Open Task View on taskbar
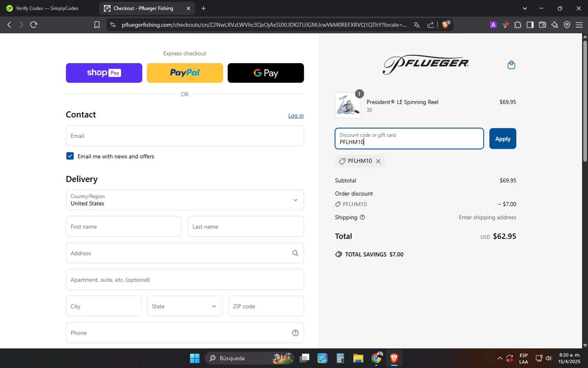588x368 pixels. (x=304, y=358)
